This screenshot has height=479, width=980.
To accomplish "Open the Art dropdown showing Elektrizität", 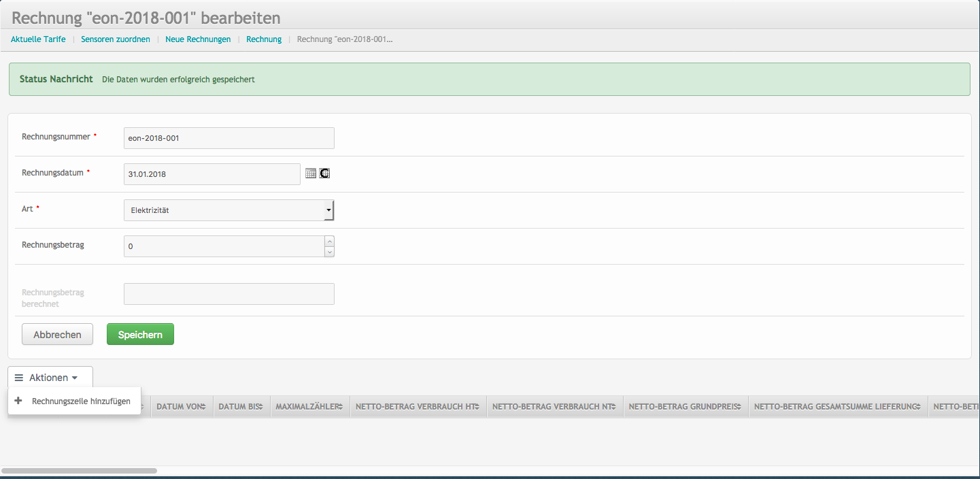I will point(229,210).
